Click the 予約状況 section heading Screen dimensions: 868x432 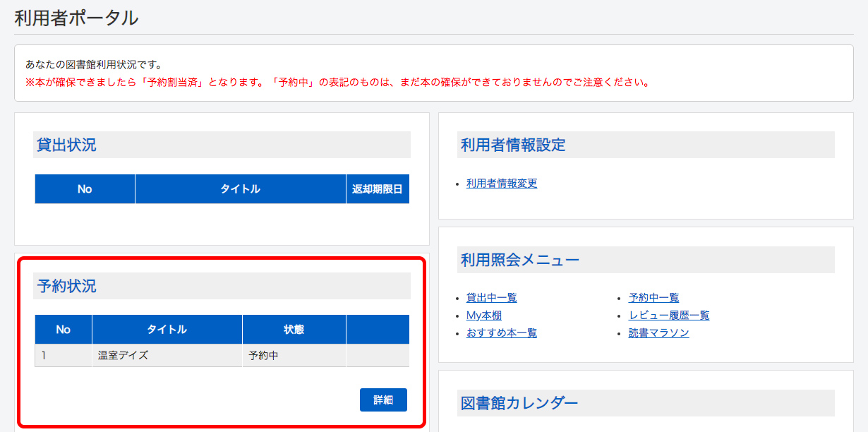click(67, 287)
